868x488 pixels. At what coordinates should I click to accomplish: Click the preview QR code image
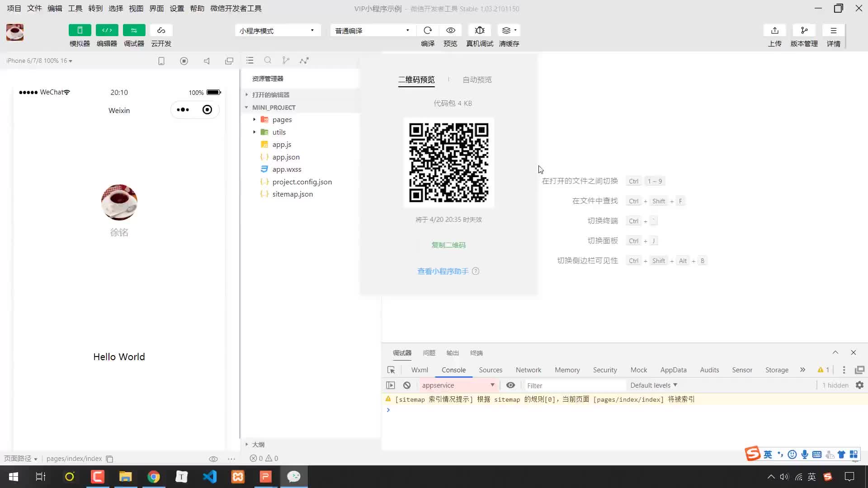pyautogui.click(x=448, y=163)
